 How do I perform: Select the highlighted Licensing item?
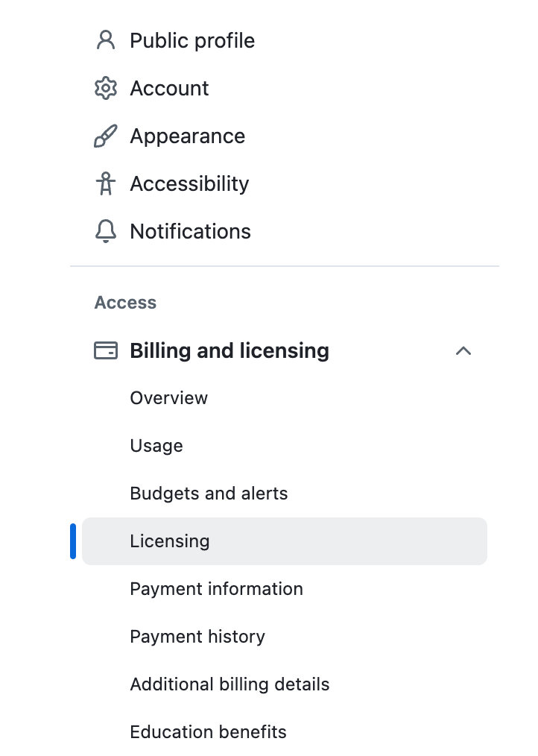point(285,541)
